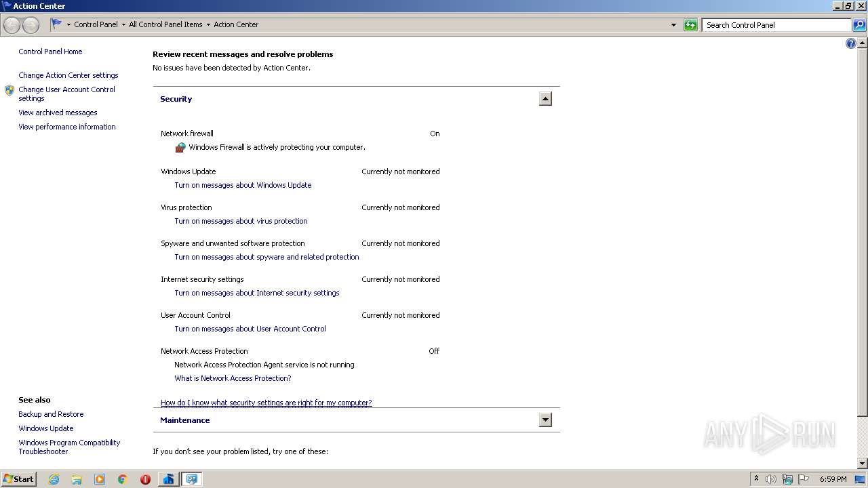The height and width of the screenshot is (488, 868).
Task: Open Change User Account Control settings
Action: 66,94
